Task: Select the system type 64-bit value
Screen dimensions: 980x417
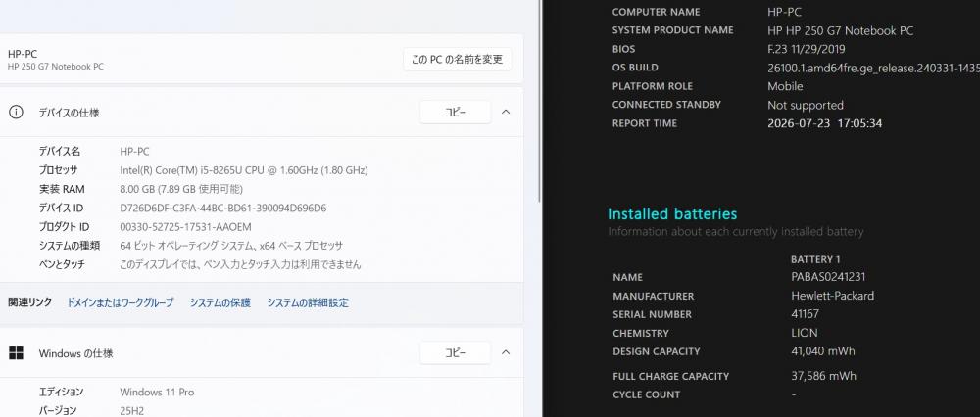Action: (x=231, y=246)
